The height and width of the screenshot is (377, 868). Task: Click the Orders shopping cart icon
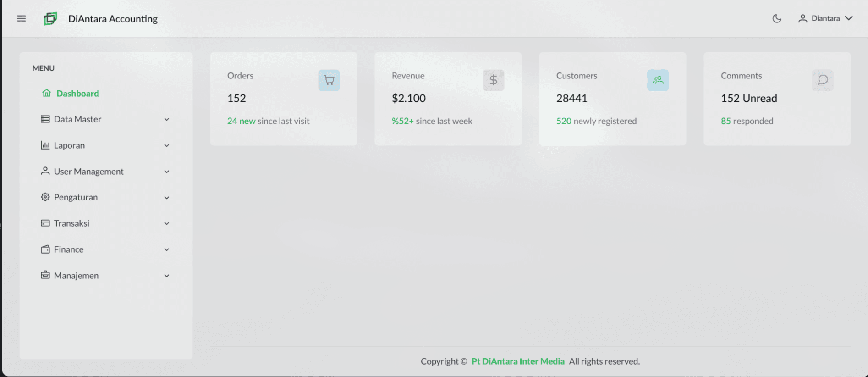pos(329,80)
